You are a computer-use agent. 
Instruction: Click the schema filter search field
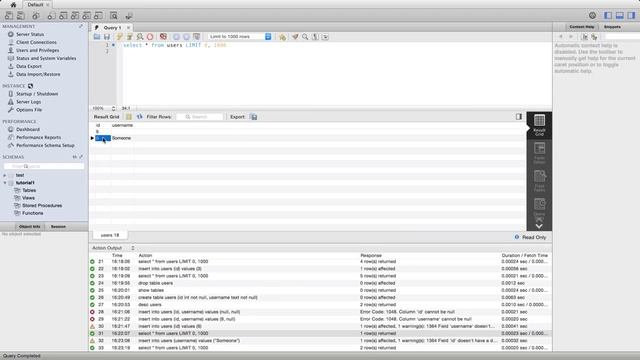tap(44, 166)
